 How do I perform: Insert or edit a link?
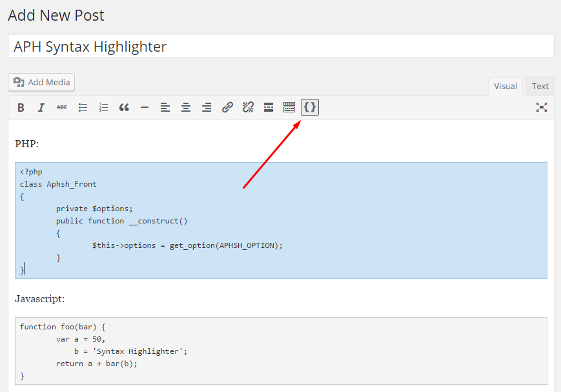coord(227,107)
